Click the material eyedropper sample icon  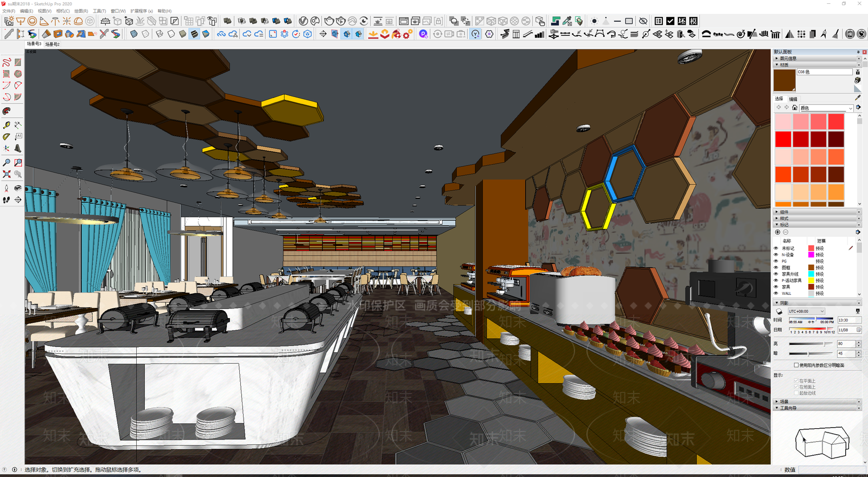coord(858,98)
